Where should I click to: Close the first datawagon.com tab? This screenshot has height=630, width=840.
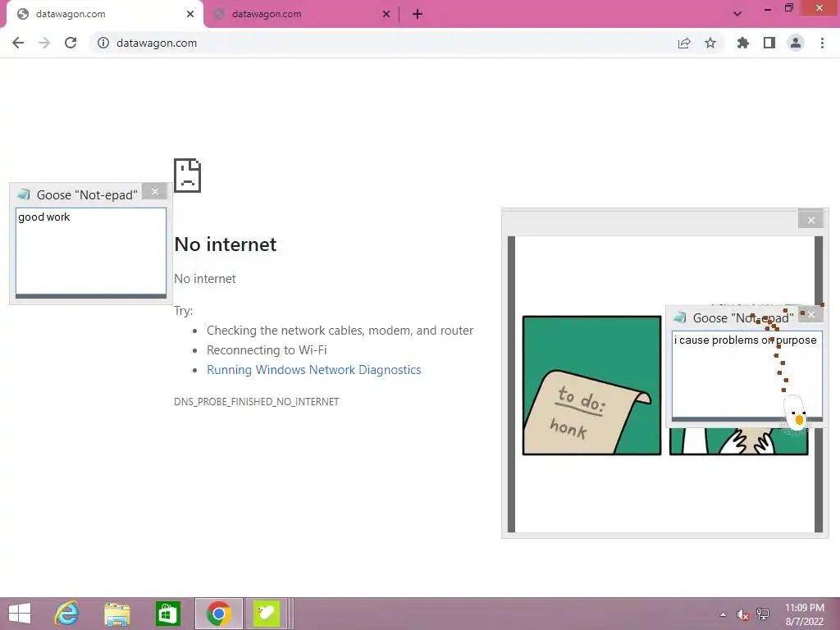[190, 15]
